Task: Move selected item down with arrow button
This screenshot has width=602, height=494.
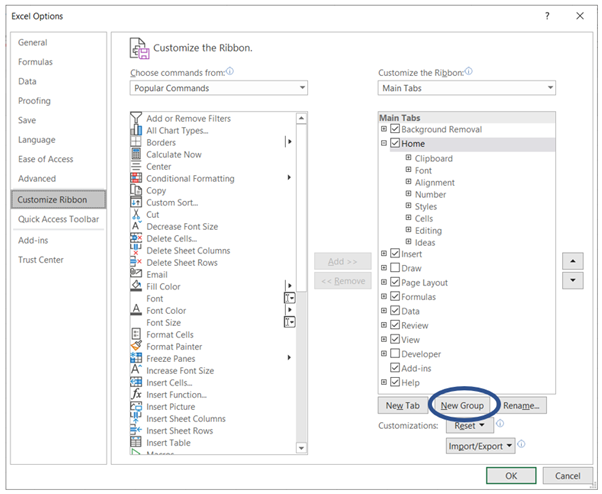Action: (573, 280)
